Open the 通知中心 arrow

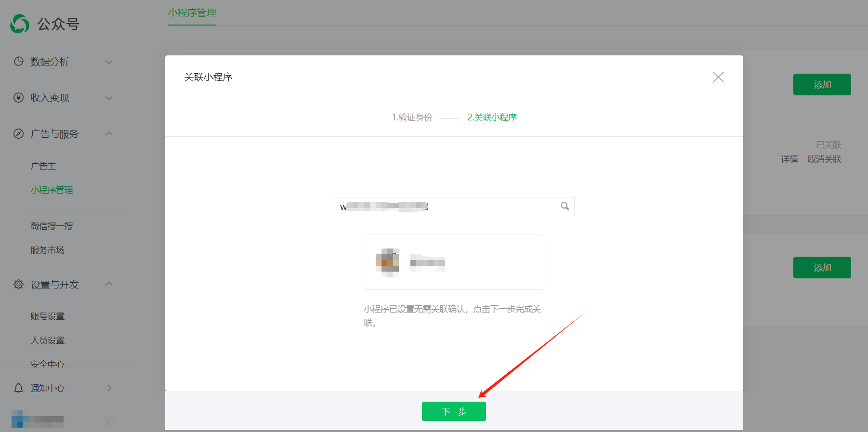point(109,388)
